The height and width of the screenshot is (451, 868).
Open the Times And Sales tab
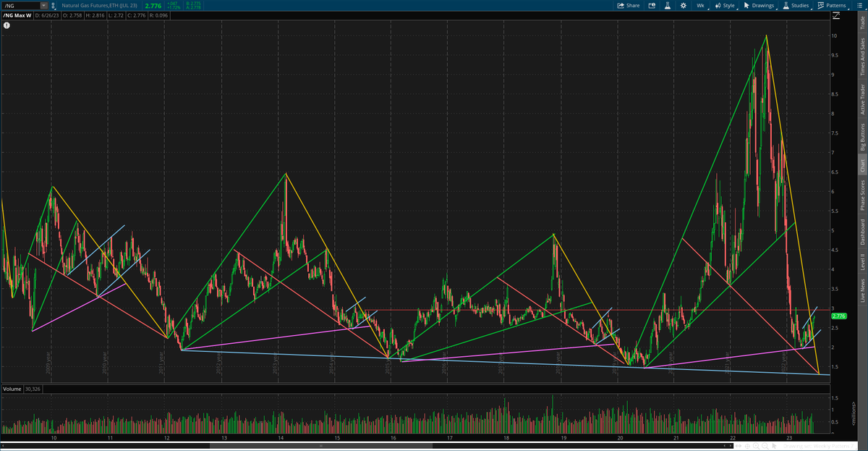861,56
